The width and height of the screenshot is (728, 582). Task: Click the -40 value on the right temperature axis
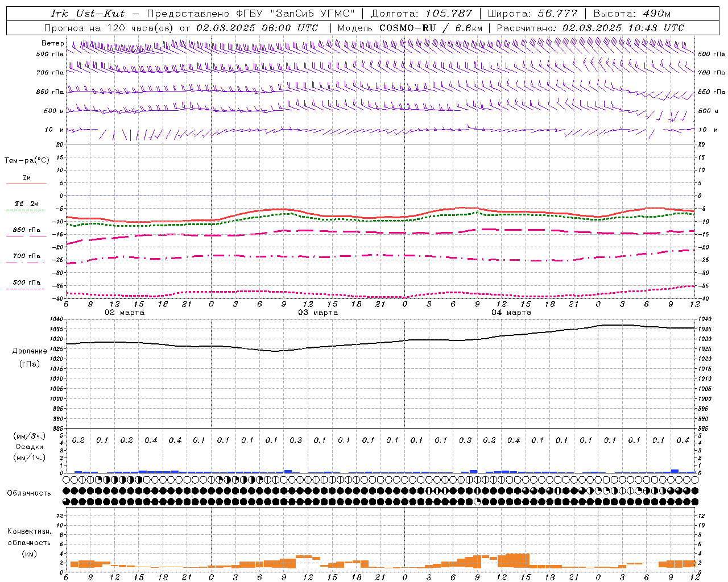tap(704, 299)
